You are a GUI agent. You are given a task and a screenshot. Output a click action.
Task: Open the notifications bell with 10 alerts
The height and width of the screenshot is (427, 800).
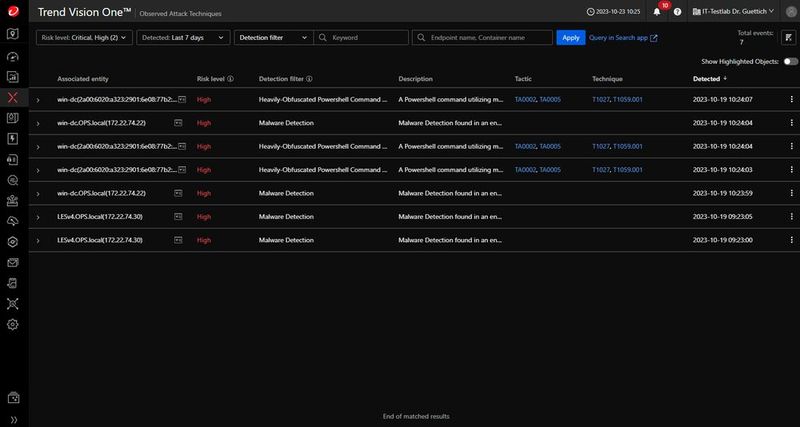click(657, 12)
